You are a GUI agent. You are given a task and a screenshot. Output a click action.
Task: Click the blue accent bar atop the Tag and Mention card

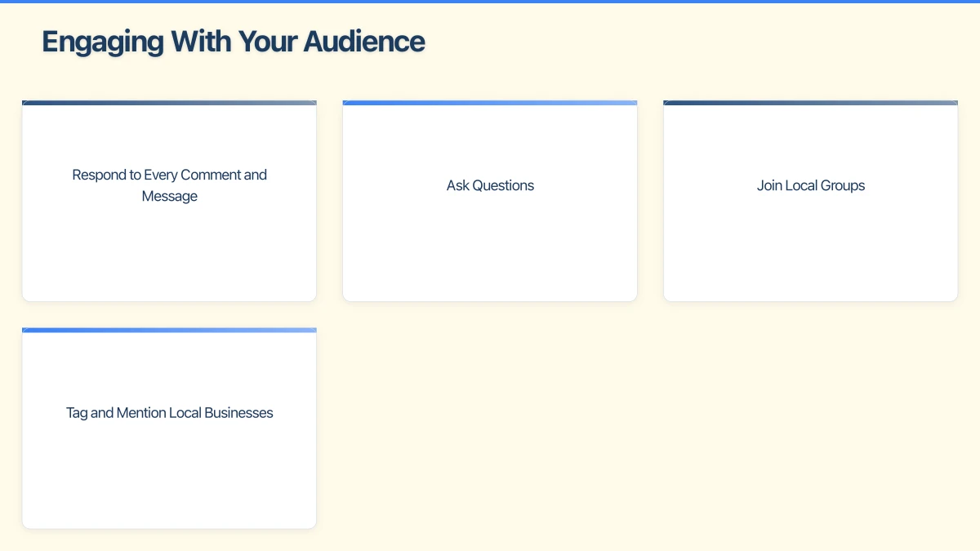pyautogui.click(x=169, y=331)
